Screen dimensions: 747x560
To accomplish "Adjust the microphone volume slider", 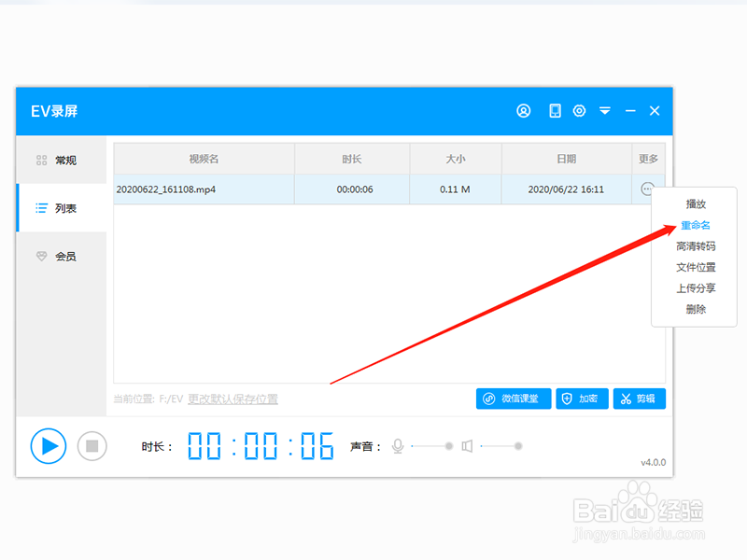I will (x=432, y=446).
